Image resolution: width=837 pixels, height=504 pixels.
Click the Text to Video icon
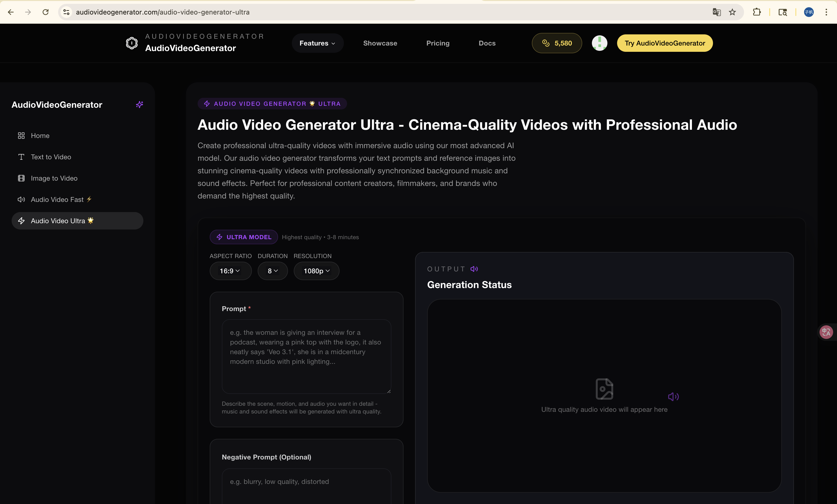point(21,157)
